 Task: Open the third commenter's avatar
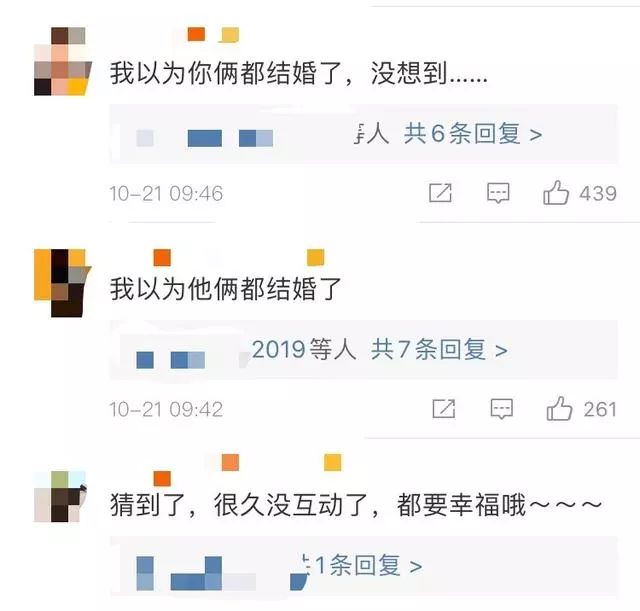60,496
